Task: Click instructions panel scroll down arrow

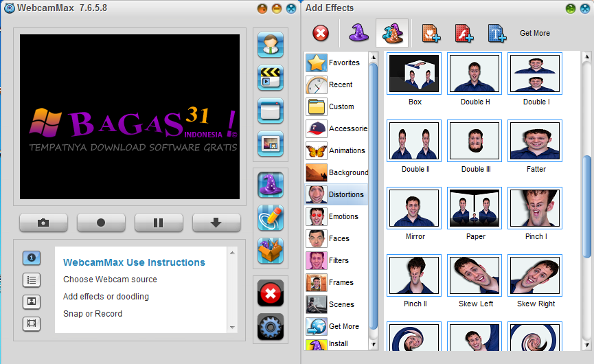Action: (x=232, y=328)
